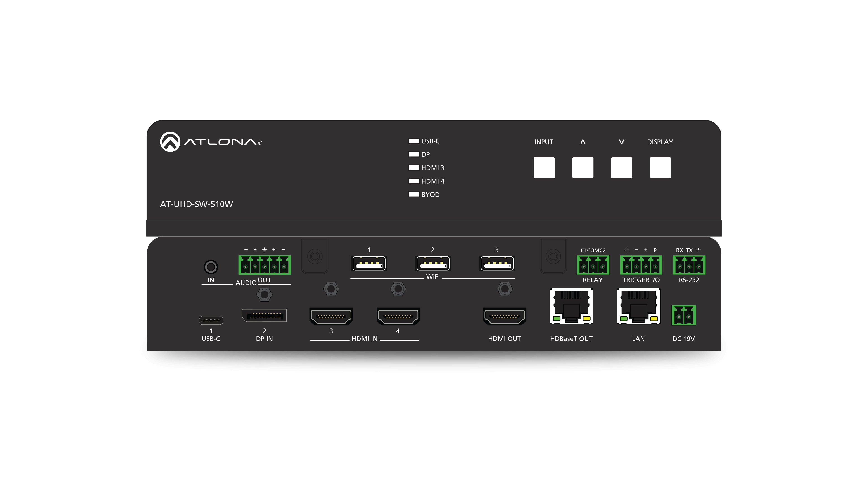Click the WiFi label text

(433, 277)
